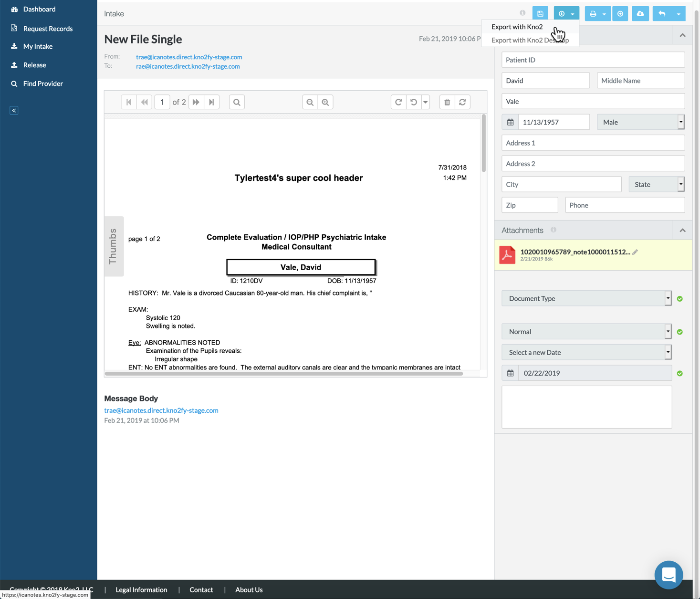Open the State dropdown

[x=656, y=184]
